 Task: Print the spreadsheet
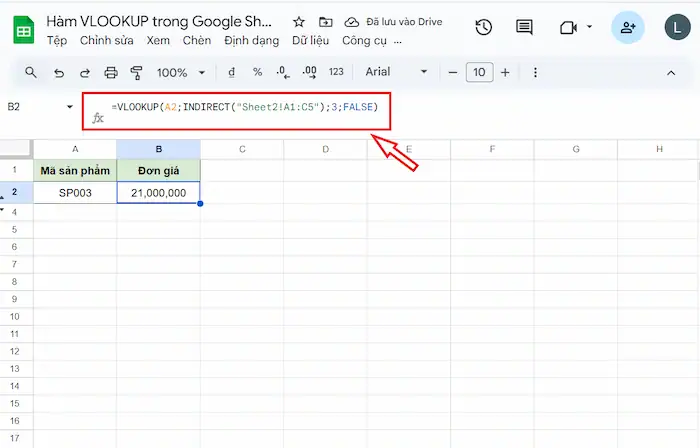click(111, 72)
